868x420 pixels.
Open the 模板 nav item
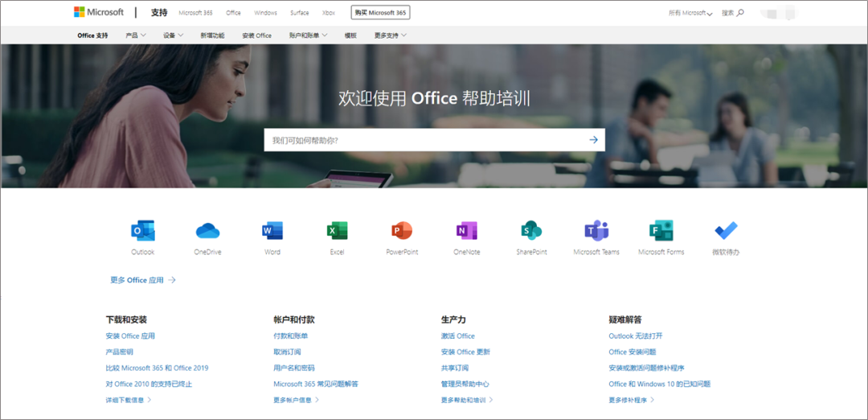[x=351, y=35]
